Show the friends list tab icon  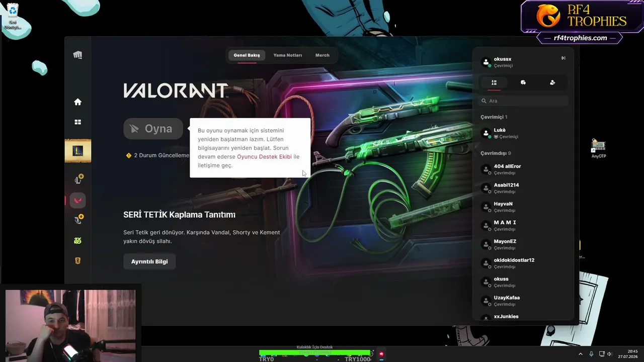coord(494,82)
